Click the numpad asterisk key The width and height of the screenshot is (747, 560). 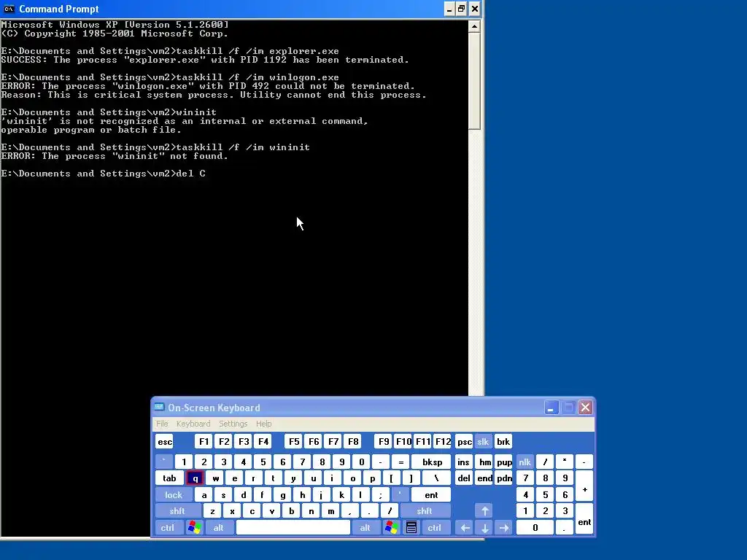click(x=565, y=462)
